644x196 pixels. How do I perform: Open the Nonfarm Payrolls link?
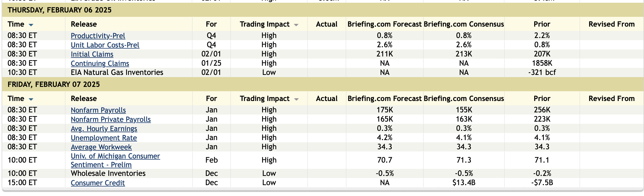click(x=98, y=110)
